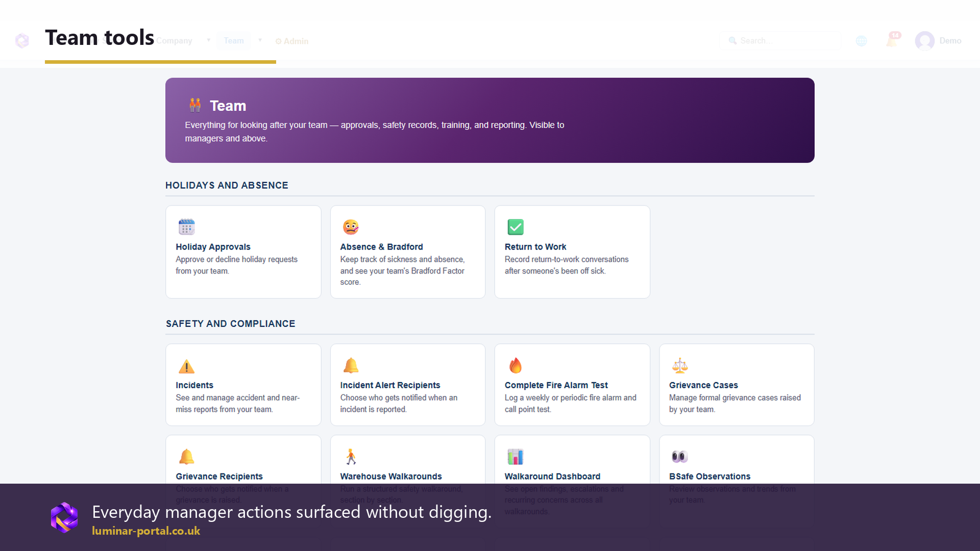Open the Warehouse Walkarounds walking-person icon
This screenshot has width=980, height=551.
coord(351,457)
